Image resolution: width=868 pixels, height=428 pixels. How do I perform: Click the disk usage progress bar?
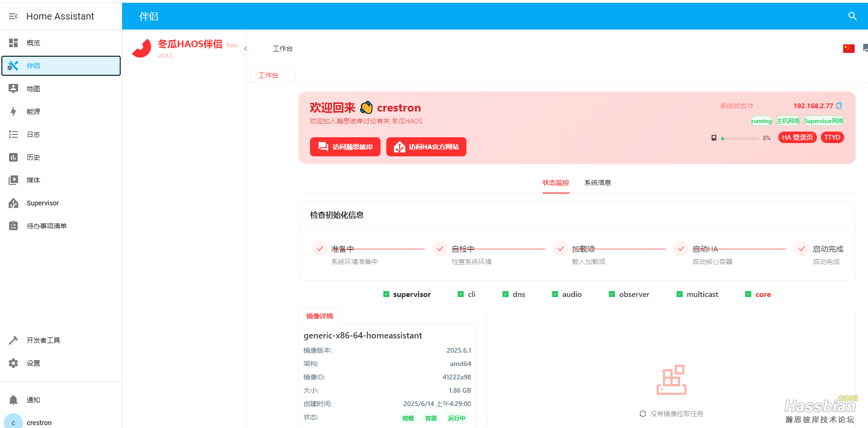tap(740, 139)
